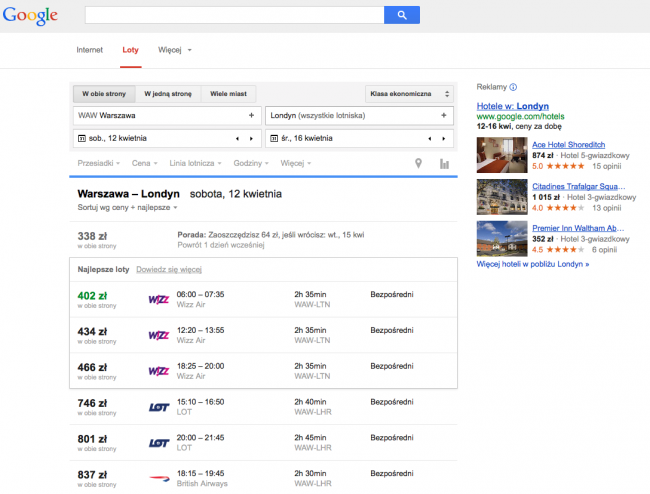Screen dimensions: 650x494
Task: Open the Przesiadki filter dropdown
Action: pos(99,163)
